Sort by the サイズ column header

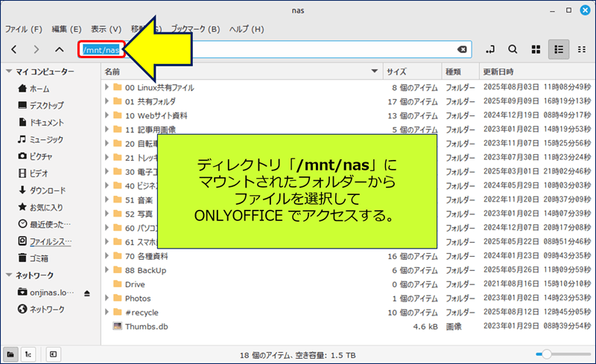(x=396, y=71)
